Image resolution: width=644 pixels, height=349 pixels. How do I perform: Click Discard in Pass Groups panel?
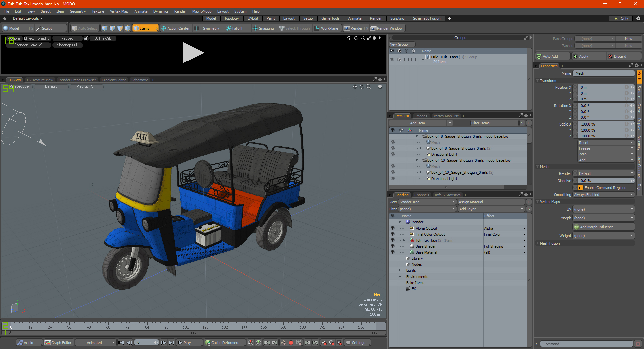click(x=625, y=56)
